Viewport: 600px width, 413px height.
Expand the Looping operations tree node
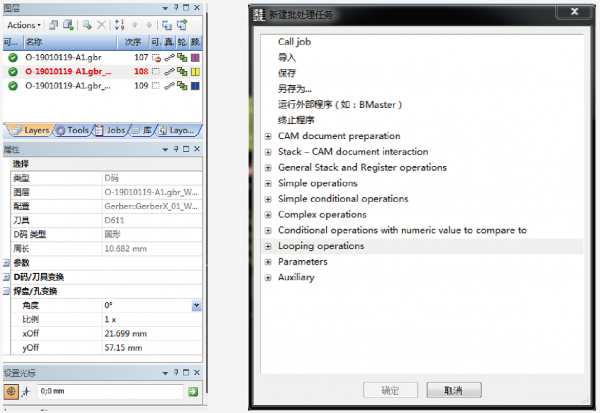267,246
